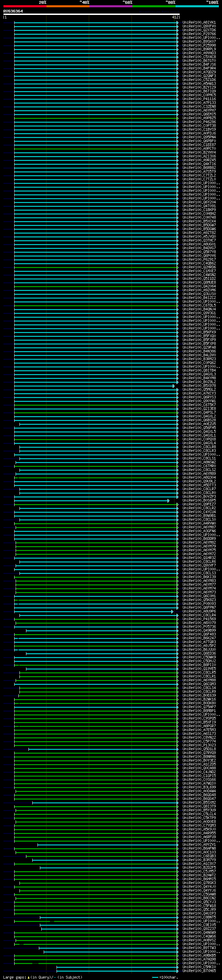The height and width of the screenshot is (980, 222).
Task: Select the UniRef100_C3ZEN8 label
Action: 199,106
